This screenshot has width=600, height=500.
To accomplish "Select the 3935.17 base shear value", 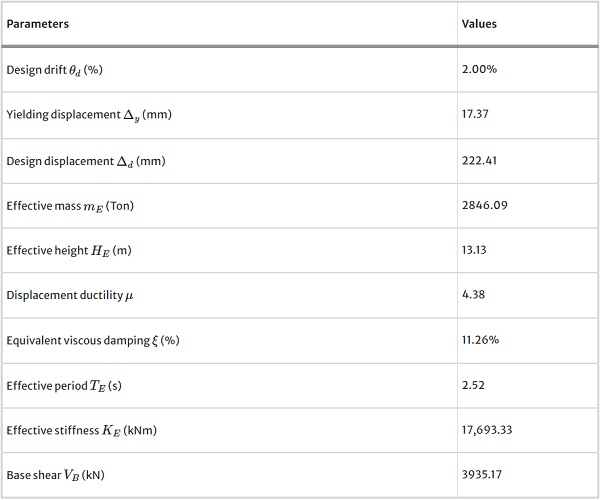I will (x=481, y=474).
